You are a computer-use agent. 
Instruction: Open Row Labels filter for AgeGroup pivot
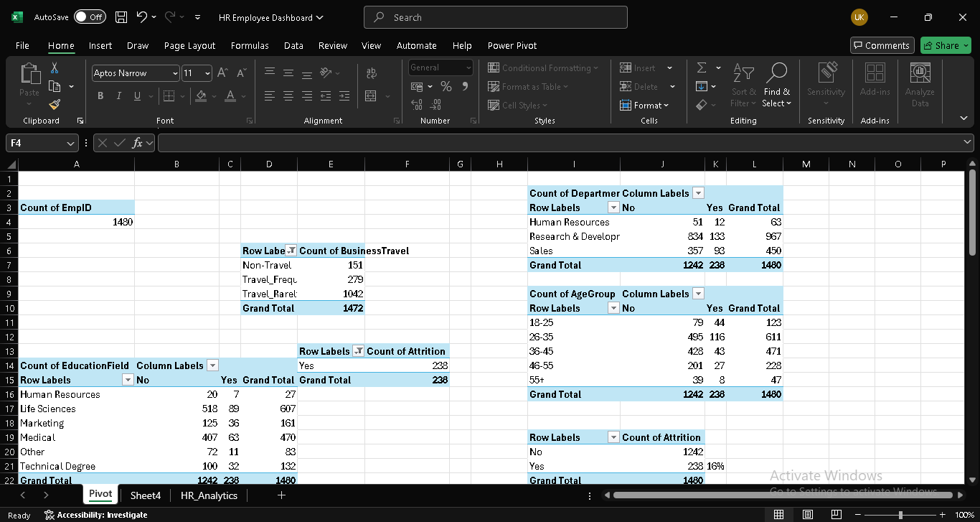click(613, 308)
